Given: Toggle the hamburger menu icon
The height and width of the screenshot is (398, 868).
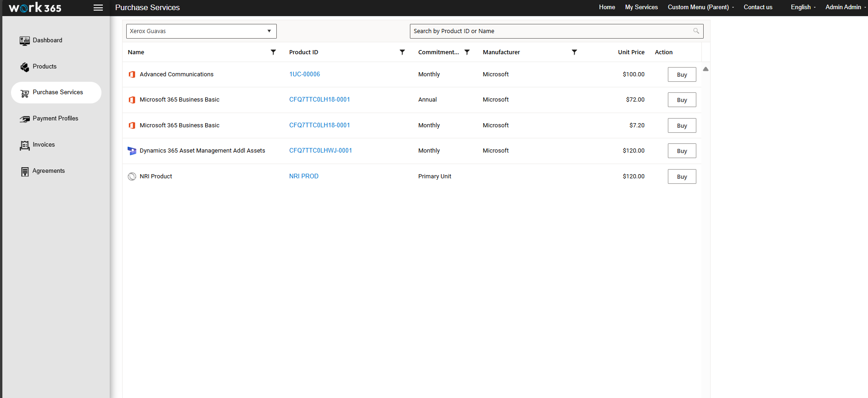Looking at the screenshot, I should point(98,7).
